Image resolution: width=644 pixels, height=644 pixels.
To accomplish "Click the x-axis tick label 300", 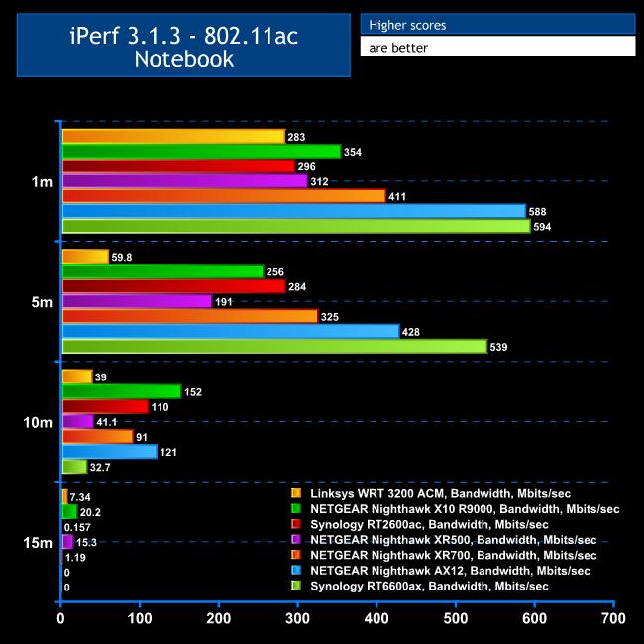I will 297,618.
